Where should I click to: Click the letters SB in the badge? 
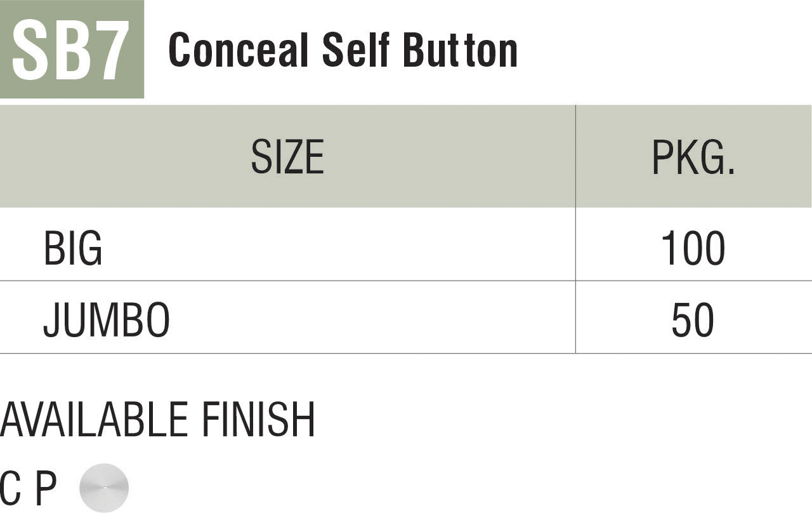[51, 51]
